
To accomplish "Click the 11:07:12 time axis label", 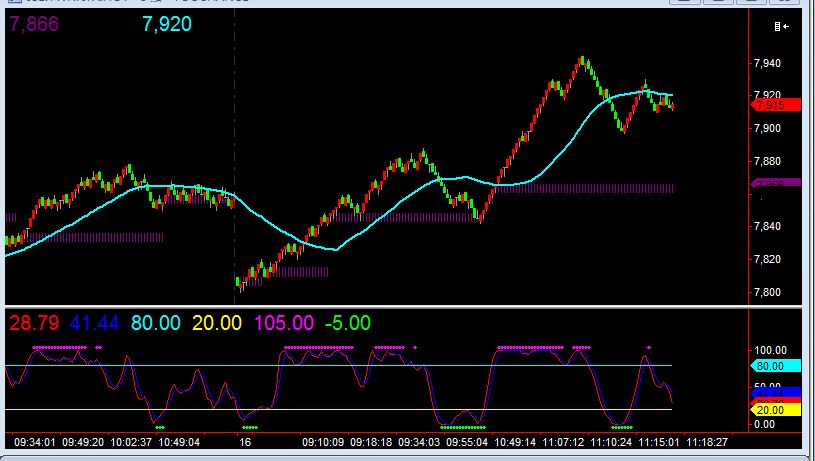I will tap(563, 442).
